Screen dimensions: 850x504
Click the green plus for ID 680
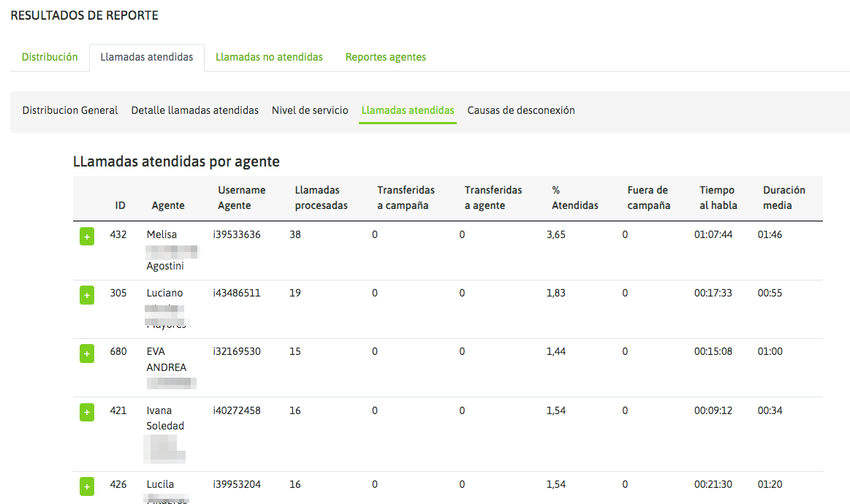click(86, 354)
